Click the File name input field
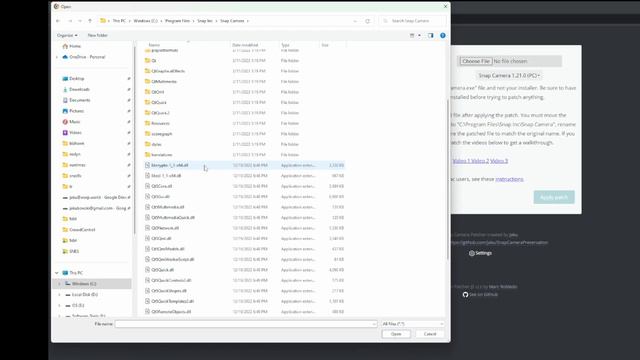 (x=246, y=324)
